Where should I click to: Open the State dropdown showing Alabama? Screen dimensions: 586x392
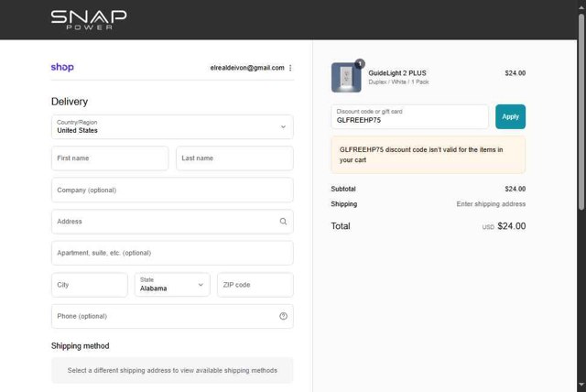(x=172, y=285)
